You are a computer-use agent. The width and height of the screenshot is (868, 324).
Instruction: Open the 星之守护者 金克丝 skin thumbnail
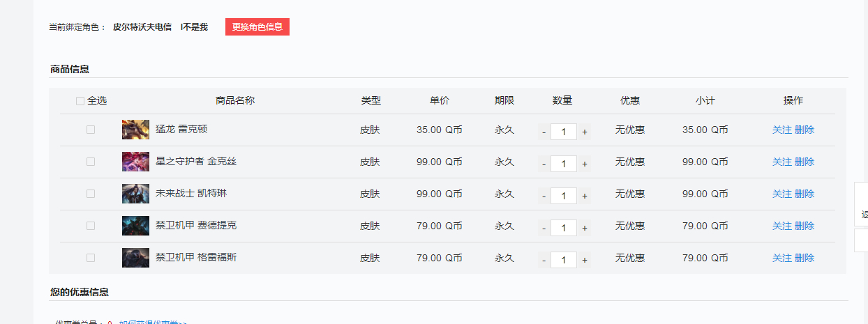point(135,162)
